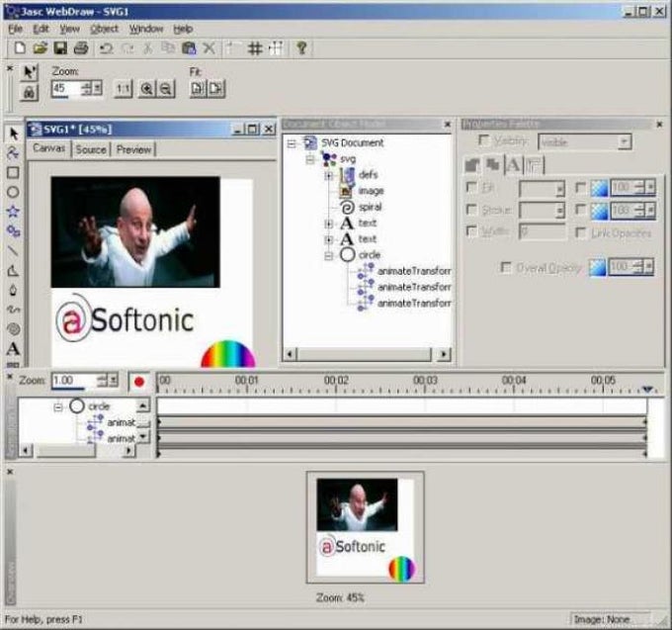Enable the Stroke checkbox
The width and height of the screenshot is (672, 630).
click(471, 210)
